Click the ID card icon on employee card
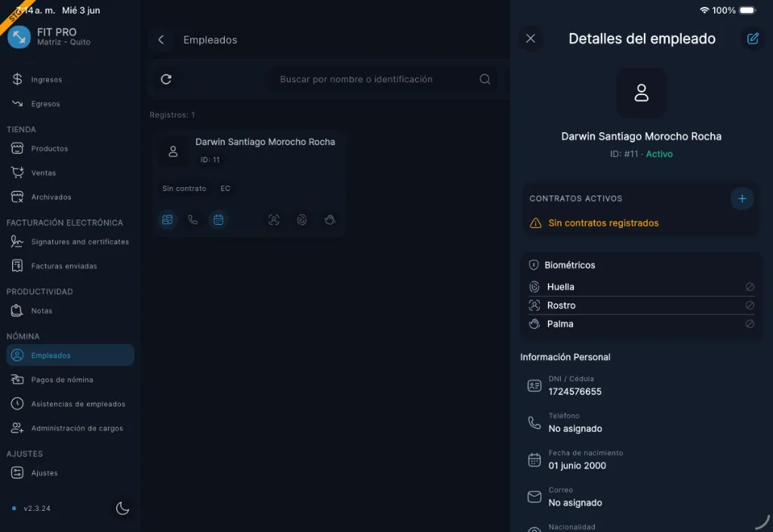This screenshot has height=532, width=773. pos(168,220)
